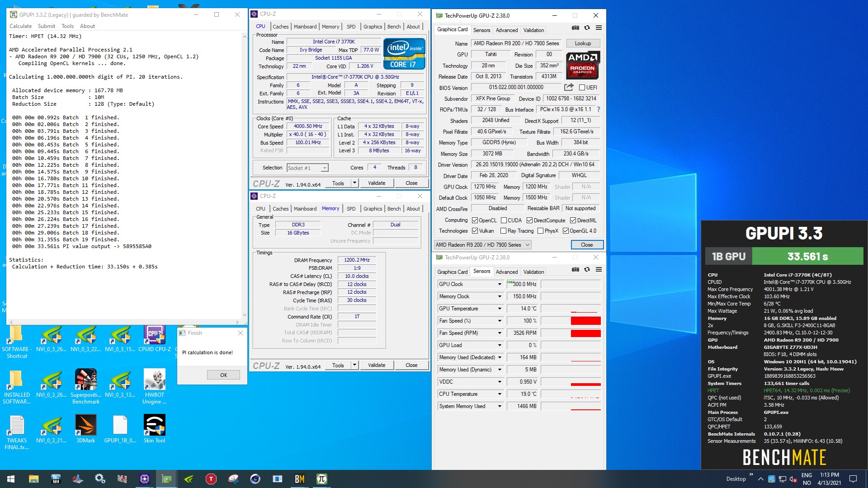868x488 pixels.
Task: Expand the Memory Clock sensor dropdown
Action: point(500,296)
